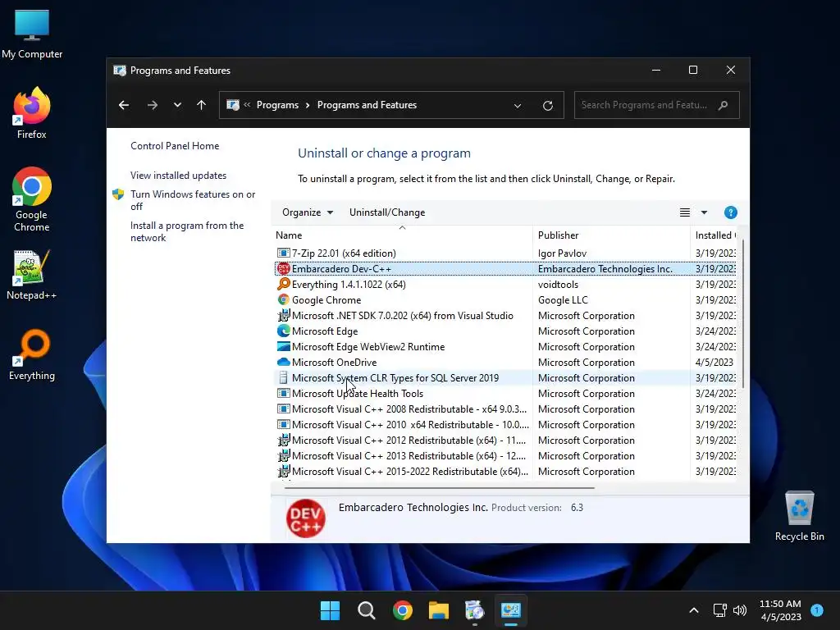Image resolution: width=840 pixels, height=630 pixels.
Task: Refresh the Programs and Features list
Action: click(x=547, y=106)
